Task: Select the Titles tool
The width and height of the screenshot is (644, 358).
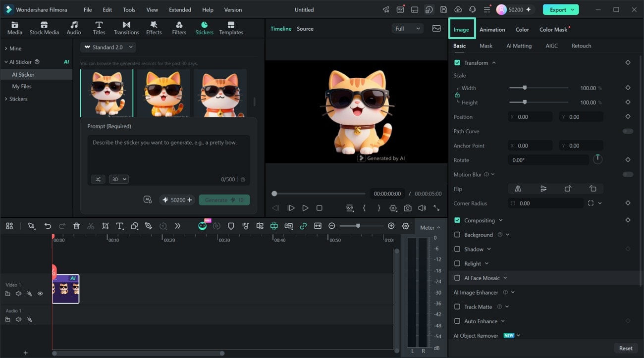Action: [x=99, y=28]
